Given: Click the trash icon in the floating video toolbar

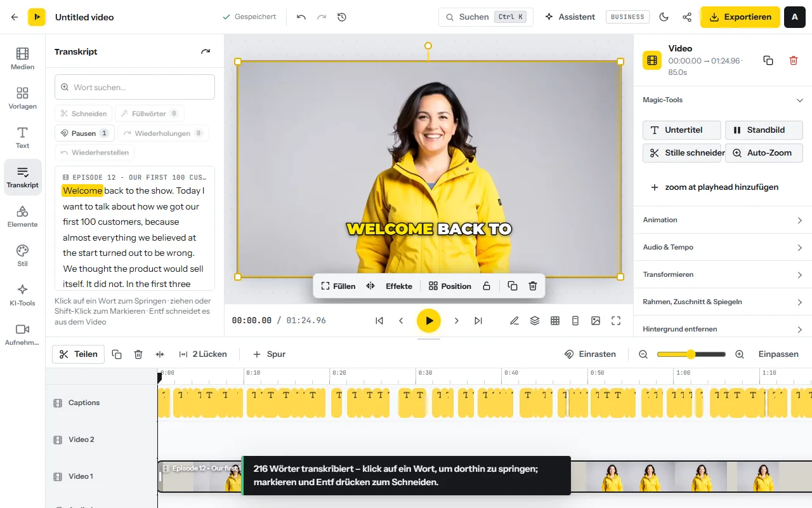Looking at the screenshot, I should click(x=533, y=286).
